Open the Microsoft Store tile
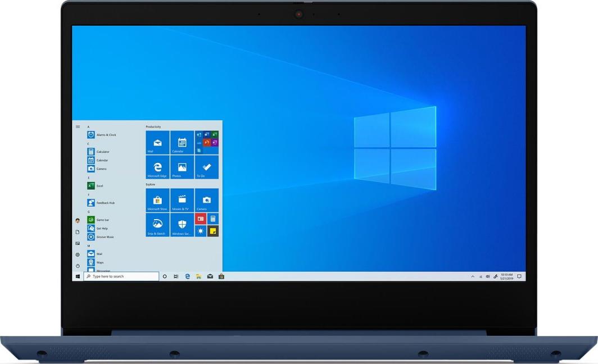598x364 pixels. point(157,200)
